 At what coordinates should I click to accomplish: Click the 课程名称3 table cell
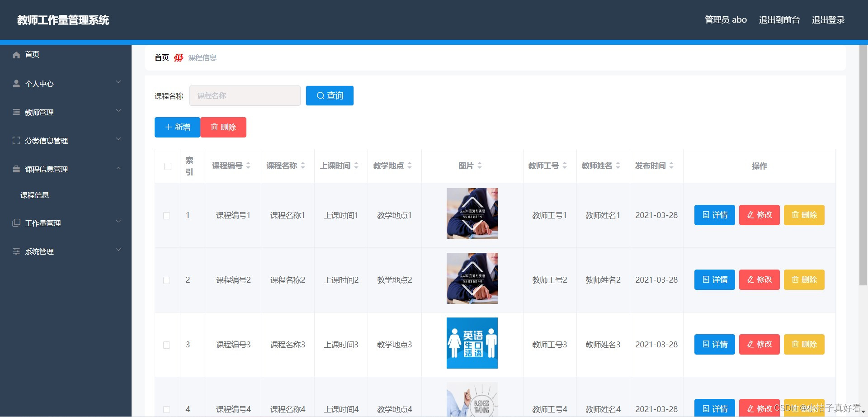click(288, 345)
